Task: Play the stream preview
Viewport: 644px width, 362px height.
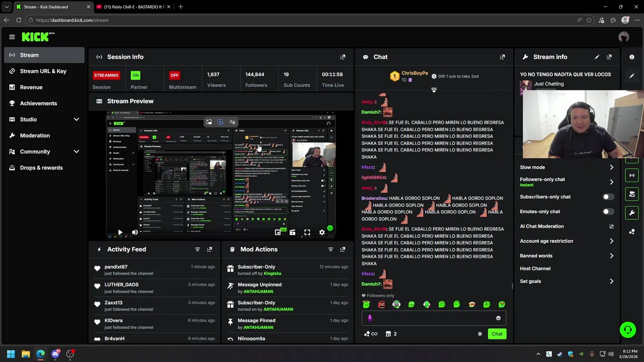Action: pyautogui.click(x=120, y=232)
